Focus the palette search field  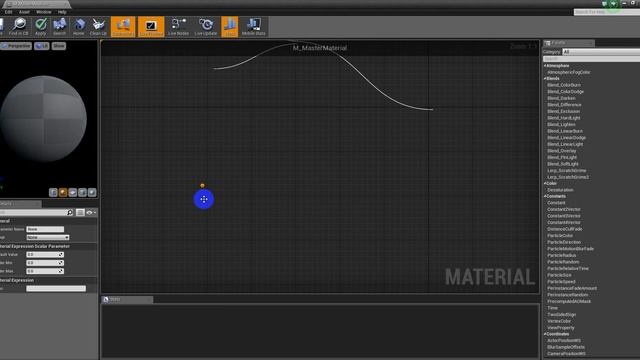tap(591, 59)
